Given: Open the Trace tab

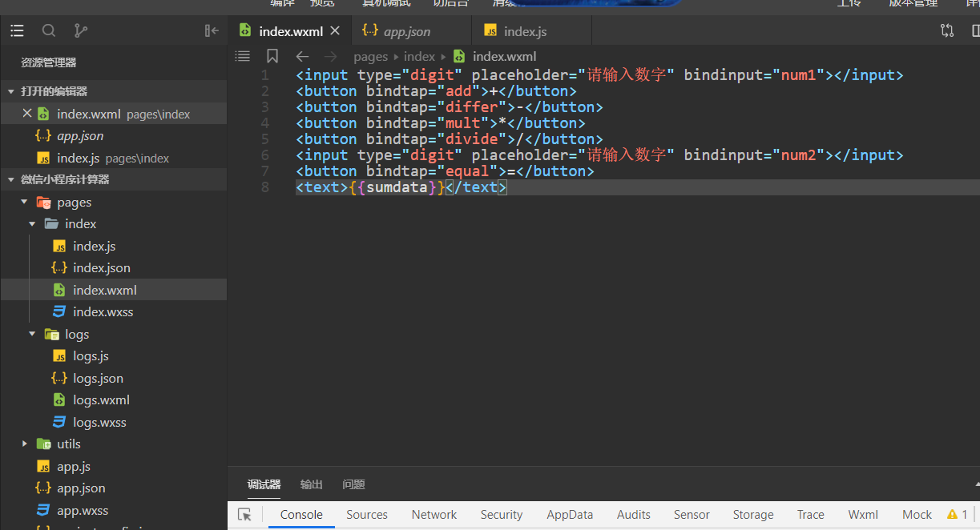Looking at the screenshot, I should 811,515.
